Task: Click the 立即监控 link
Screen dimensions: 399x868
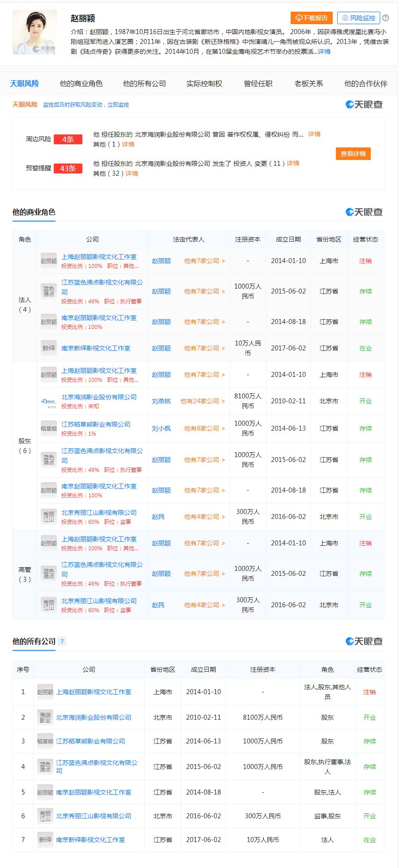Action: click(118, 104)
